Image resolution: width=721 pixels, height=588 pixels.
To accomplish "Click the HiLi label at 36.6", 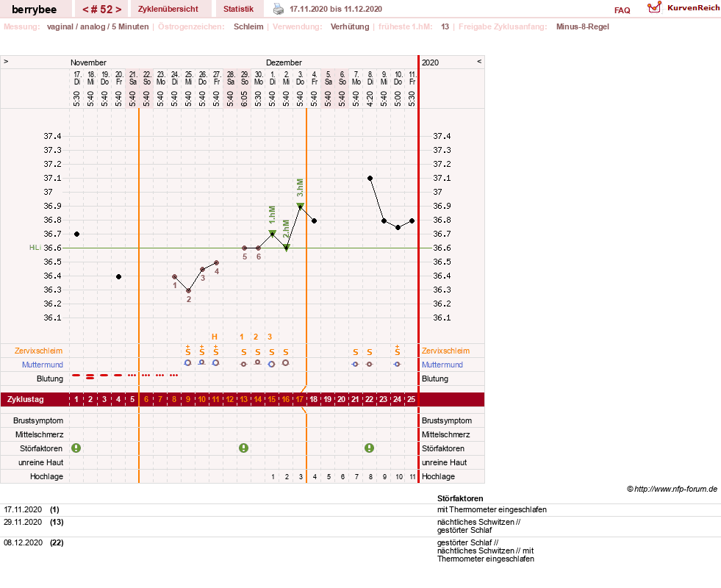I will coord(35,248).
